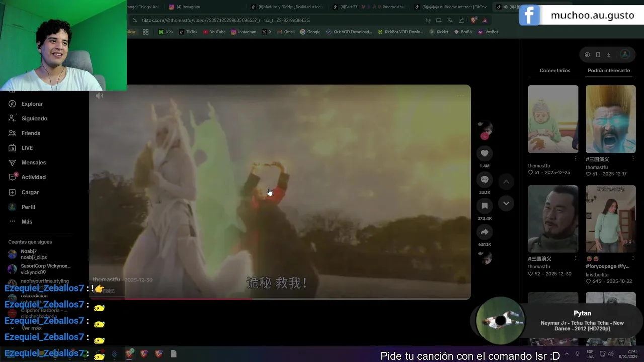This screenshot has width=644, height=362.
Task: Click the Brave shields icon in address bar
Action: point(474,20)
